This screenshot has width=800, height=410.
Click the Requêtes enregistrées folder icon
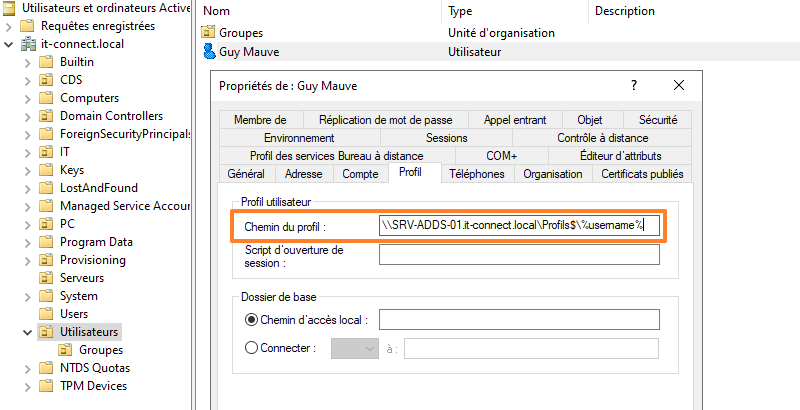pyautogui.click(x=28, y=26)
